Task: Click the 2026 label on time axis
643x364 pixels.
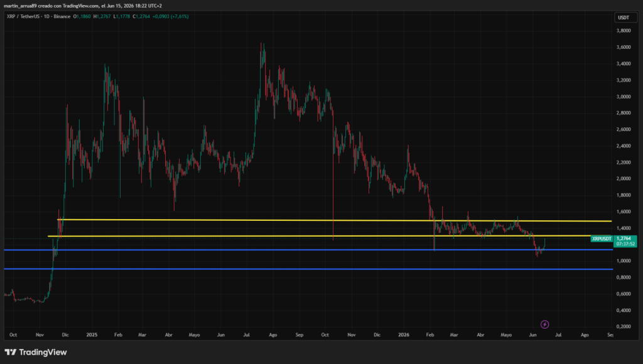Action: (404, 335)
